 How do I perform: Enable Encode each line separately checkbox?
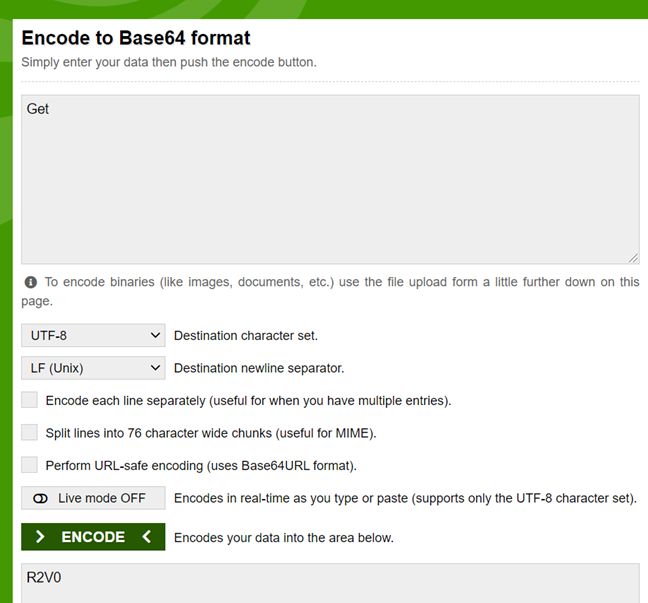29,400
